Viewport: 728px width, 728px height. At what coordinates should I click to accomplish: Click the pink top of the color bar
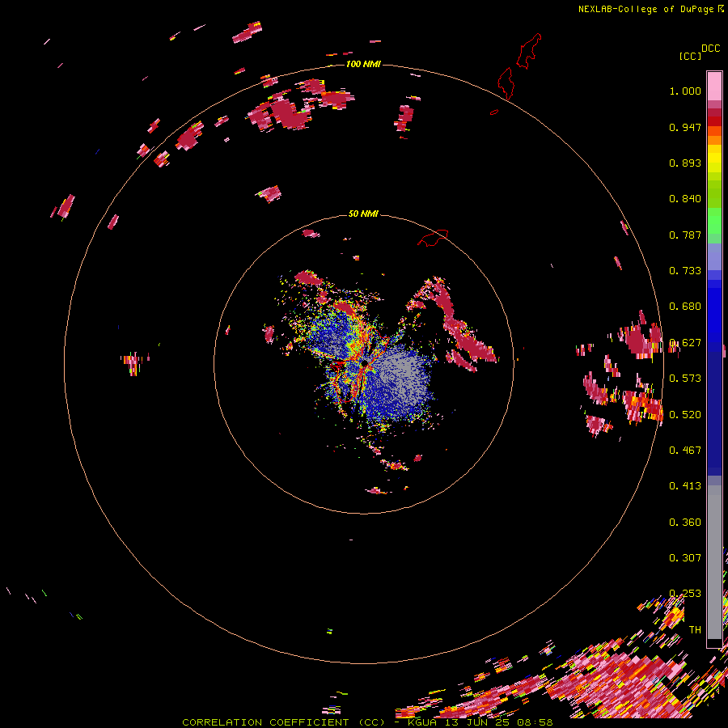714,86
